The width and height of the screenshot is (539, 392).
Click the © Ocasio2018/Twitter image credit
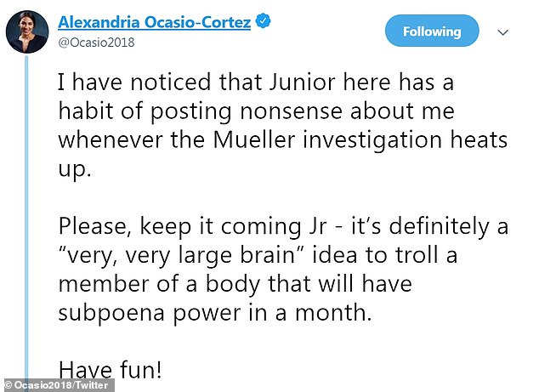click(58, 385)
